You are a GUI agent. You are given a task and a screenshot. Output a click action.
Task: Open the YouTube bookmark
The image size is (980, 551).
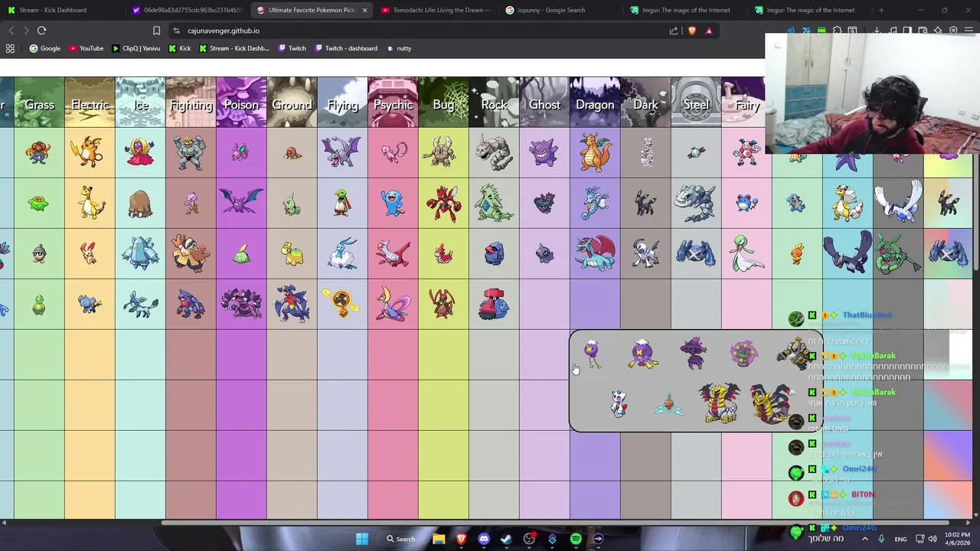point(87,48)
